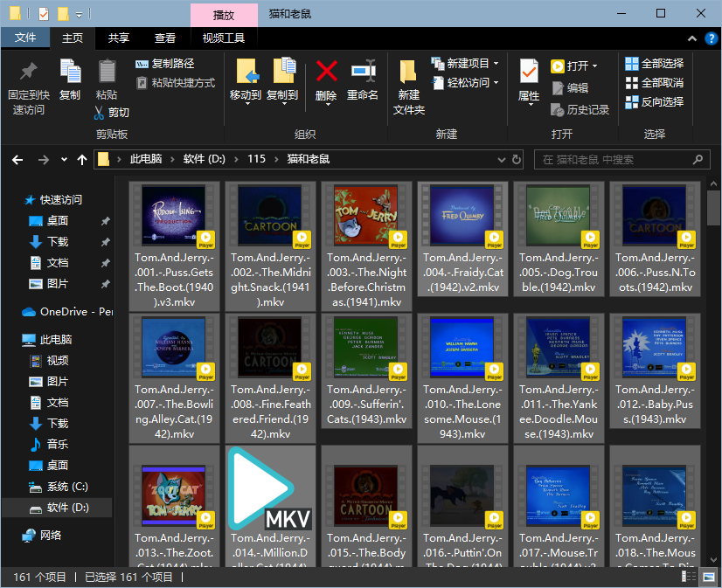The width and height of the screenshot is (722, 588).
Task: Refresh the current folder view
Action: (x=517, y=159)
